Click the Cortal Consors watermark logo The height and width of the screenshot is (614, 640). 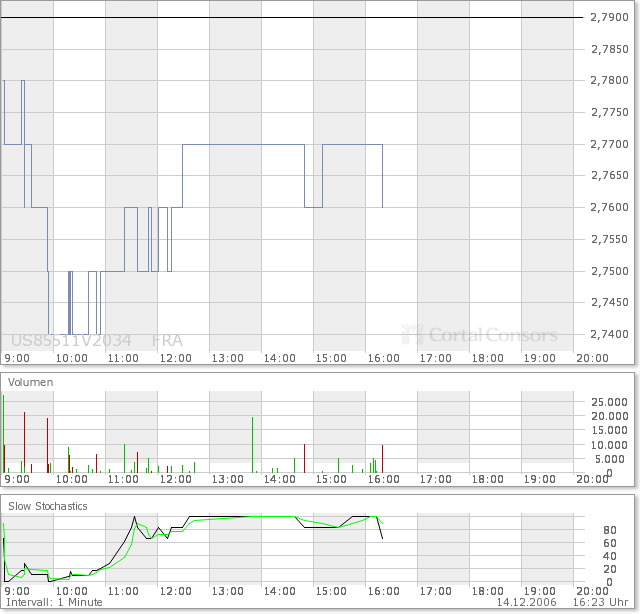tap(480, 335)
